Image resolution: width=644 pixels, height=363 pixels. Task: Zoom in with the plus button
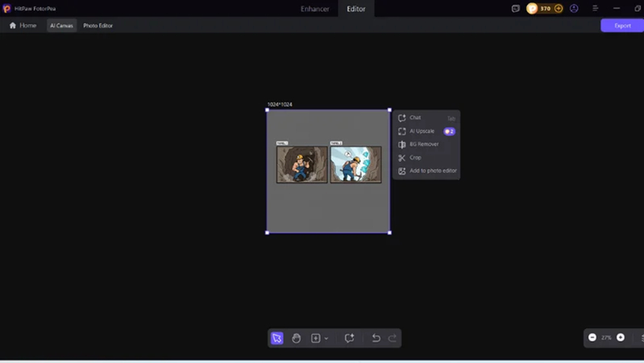click(x=621, y=337)
